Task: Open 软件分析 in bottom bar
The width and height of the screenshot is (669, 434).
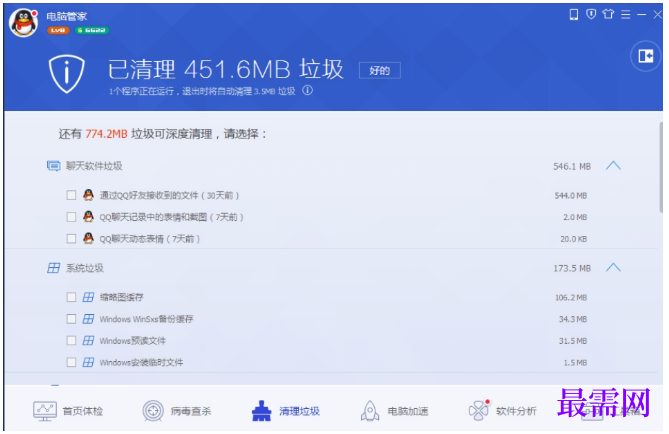Action: pyautogui.click(x=502, y=411)
